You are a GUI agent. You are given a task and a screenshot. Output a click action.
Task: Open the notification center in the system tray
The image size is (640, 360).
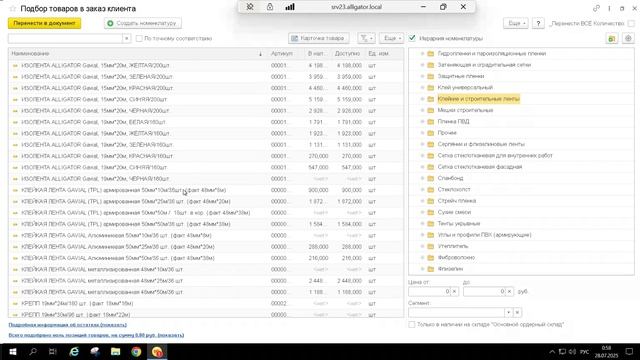pyautogui.click(x=629, y=352)
